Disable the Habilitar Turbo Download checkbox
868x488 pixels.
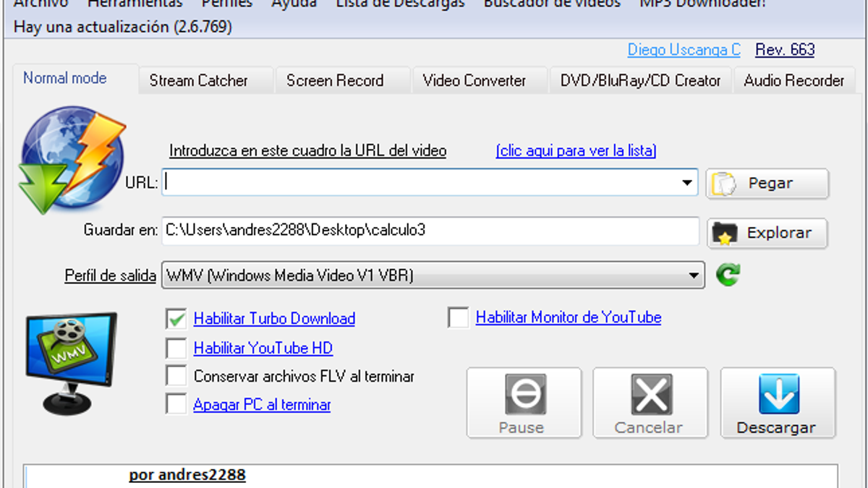(x=176, y=319)
